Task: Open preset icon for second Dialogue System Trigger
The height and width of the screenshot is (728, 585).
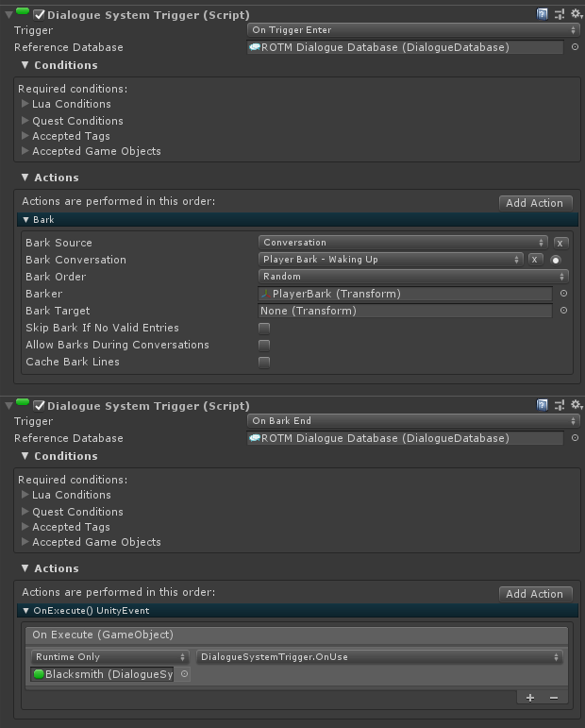Action: pos(560,405)
